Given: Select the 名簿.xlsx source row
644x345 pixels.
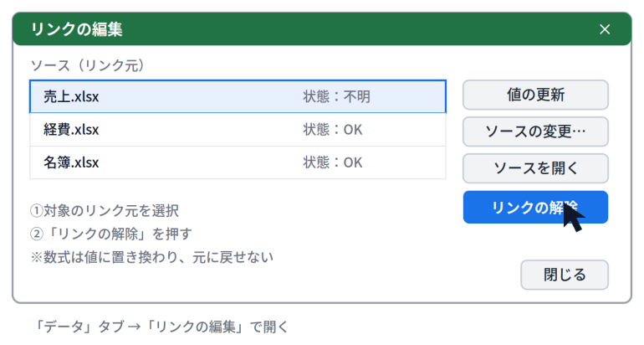Looking at the screenshot, I should pos(238,162).
